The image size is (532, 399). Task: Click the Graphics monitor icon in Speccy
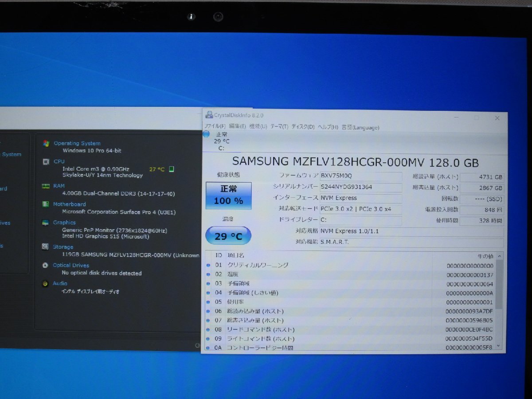(x=46, y=223)
